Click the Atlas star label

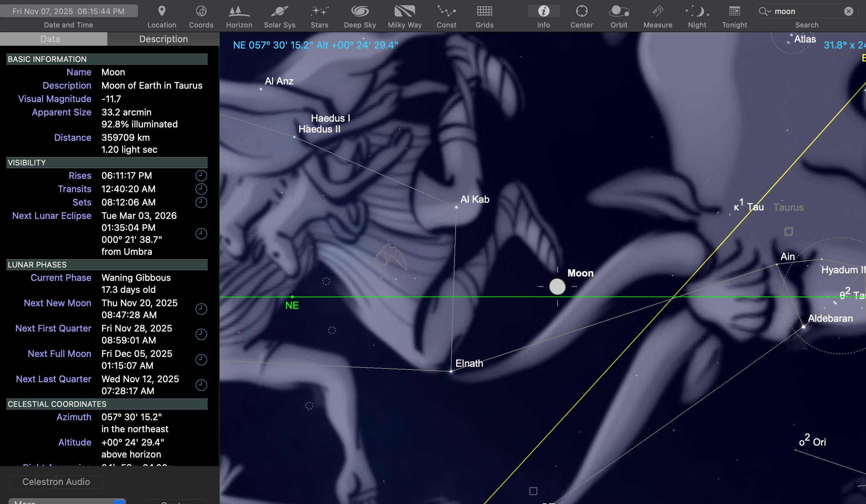[x=805, y=39]
